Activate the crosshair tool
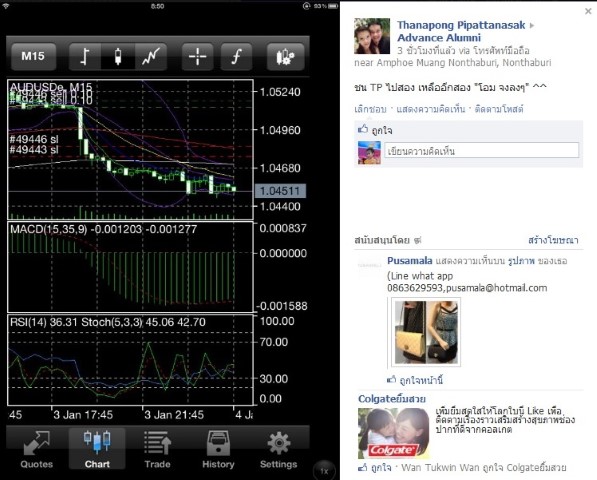Viewport: 597px width, 480px height. click(197, 57)
